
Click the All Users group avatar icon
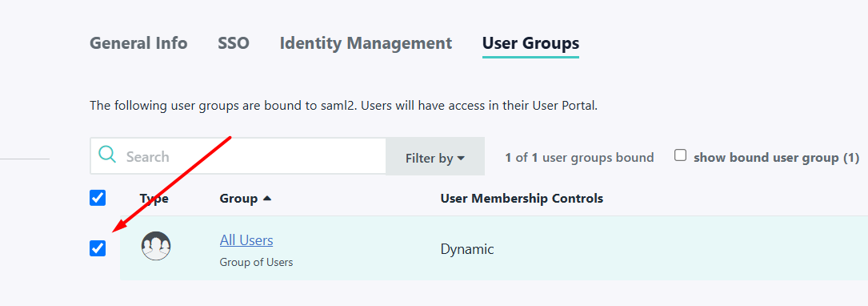(x=155, y=246)
